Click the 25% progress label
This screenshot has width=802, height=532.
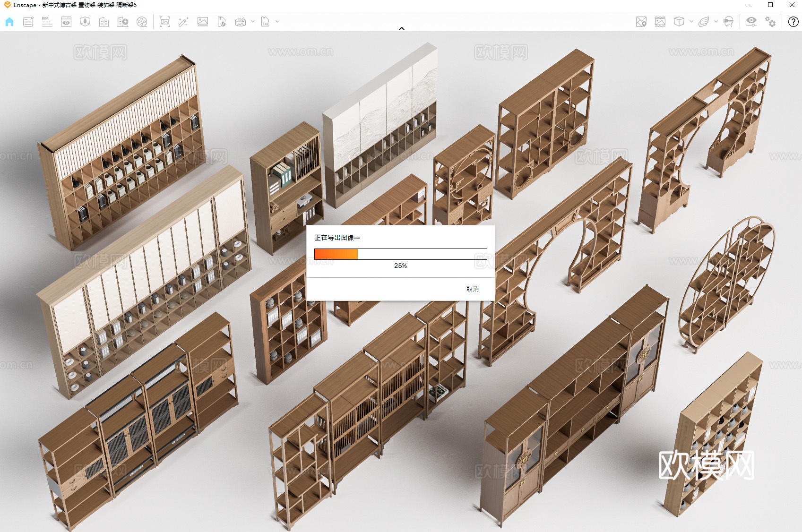point(400,266)
